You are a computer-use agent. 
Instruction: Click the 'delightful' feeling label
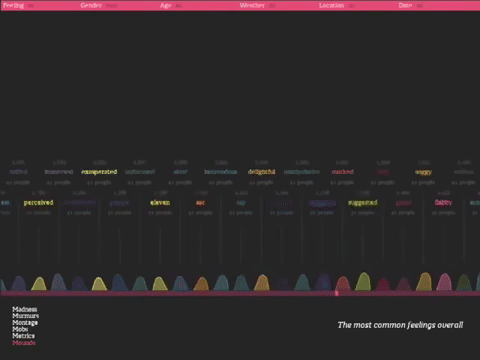[262, 172]
